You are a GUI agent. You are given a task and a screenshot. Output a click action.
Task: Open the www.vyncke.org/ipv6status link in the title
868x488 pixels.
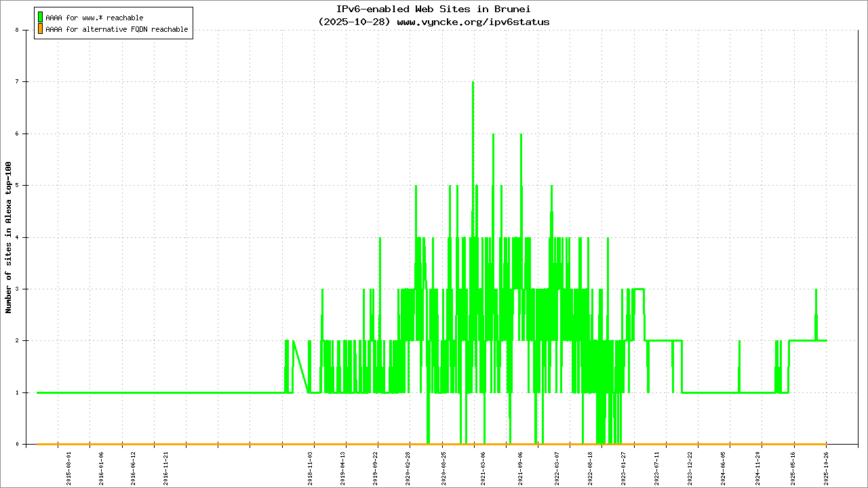473,22
